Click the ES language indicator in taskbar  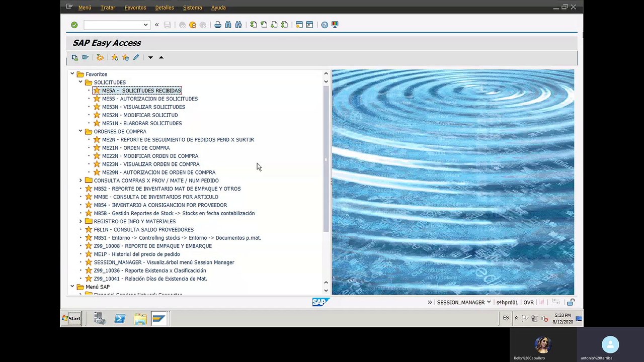[506, 318]
